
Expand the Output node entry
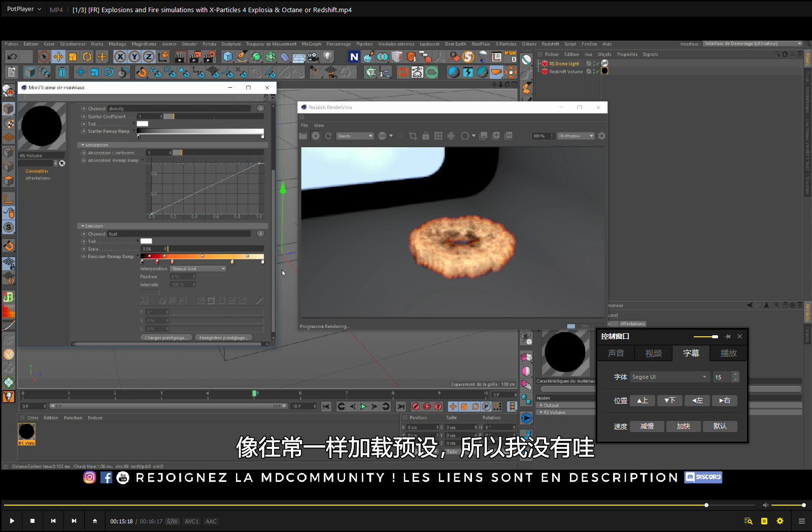[x=541, y=405]
